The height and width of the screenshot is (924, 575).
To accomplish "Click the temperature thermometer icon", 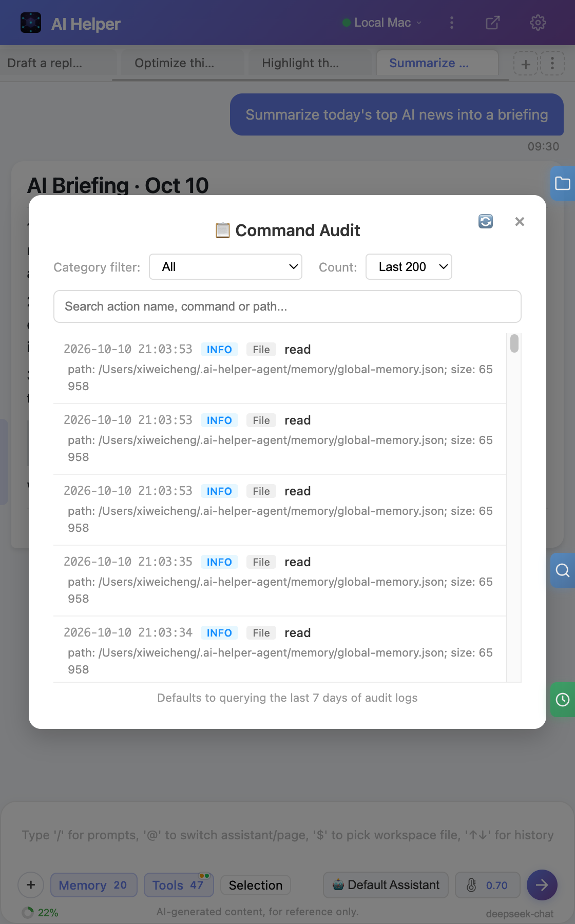I will (471, 885).
